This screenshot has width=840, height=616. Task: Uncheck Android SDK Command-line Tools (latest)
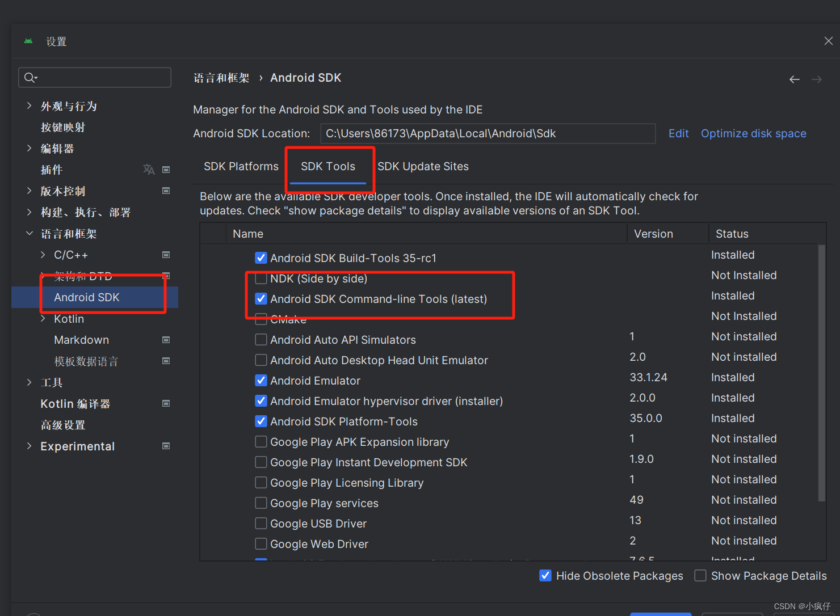(261, 299)
